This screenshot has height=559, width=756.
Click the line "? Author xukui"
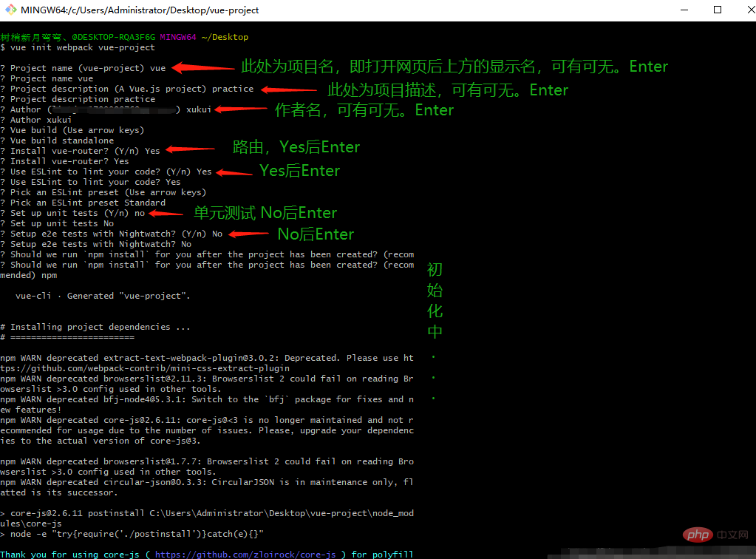pyautogui.click(x=36, y=120)
